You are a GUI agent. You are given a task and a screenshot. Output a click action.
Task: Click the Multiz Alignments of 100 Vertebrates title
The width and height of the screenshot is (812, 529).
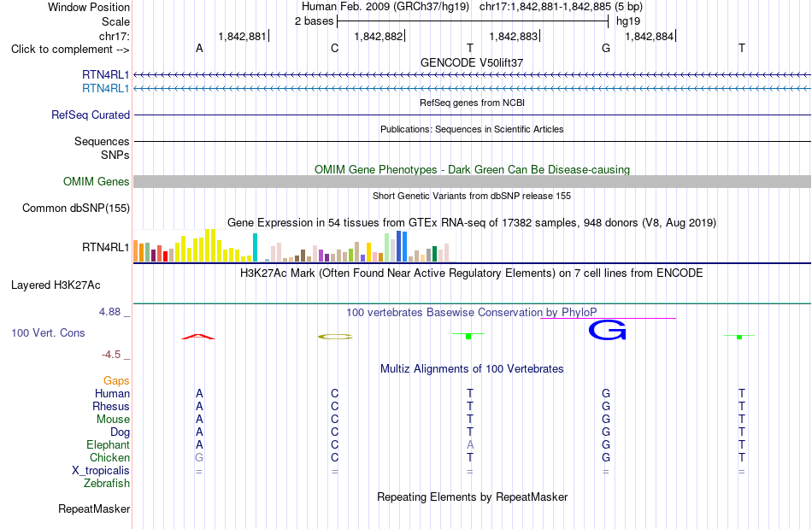coord(472,368)
